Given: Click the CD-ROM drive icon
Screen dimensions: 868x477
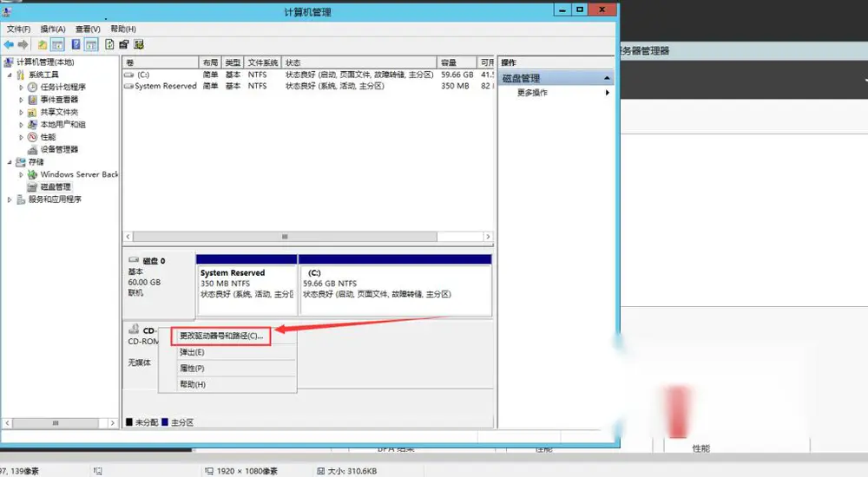Looking at the screenshot, I should (x=134, y=330).
